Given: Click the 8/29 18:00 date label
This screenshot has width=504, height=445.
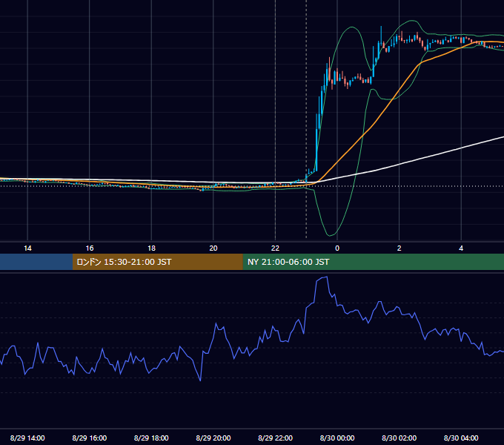Looking at the screenshot, I should [x=151, y=438].
